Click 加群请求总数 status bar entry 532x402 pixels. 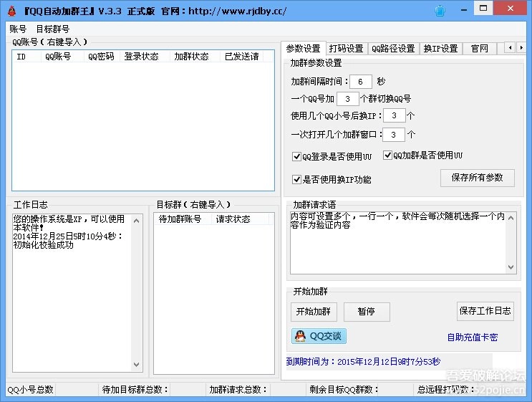tap(238, 389)
